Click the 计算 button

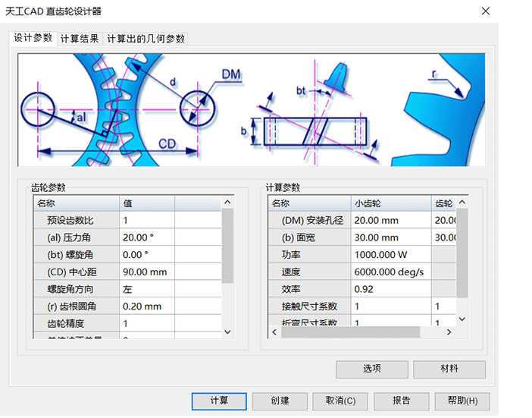[x=219, y=401]
